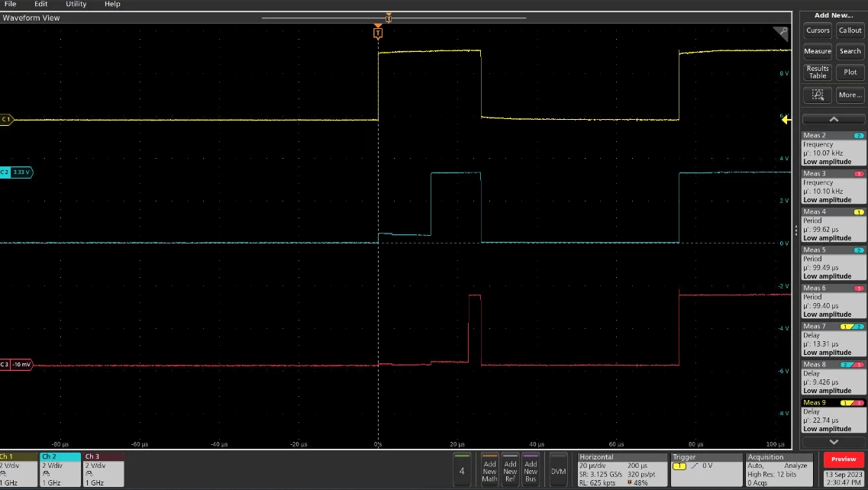The width and height of the screenshot is (868, 490).
Task: Open the More... dropdown button
Action: coord(850,95)
